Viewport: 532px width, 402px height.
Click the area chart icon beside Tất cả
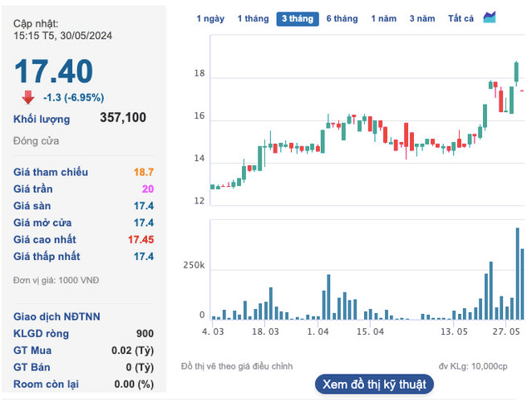pos(490,18)
